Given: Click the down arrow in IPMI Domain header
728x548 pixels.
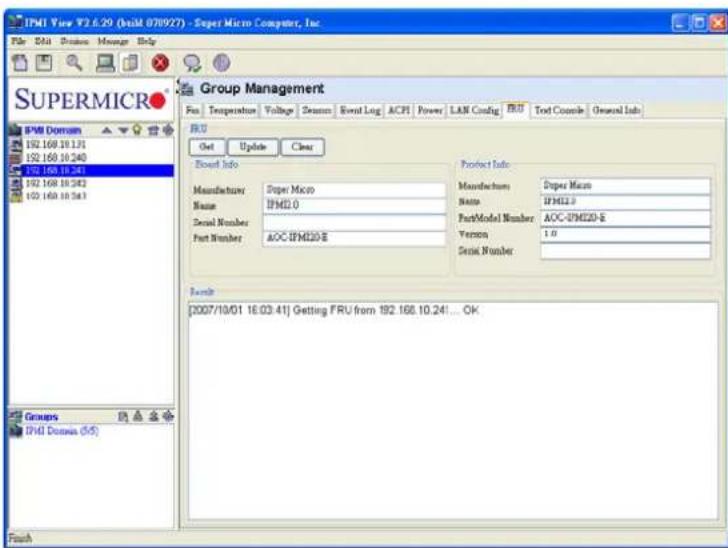Looking at the screenshot, I should coord(123,130).
